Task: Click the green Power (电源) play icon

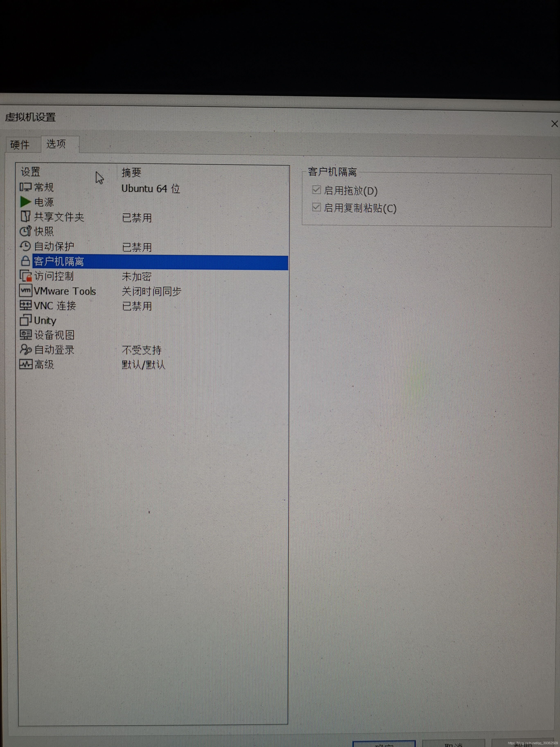Action: click(x=26, y=202)
